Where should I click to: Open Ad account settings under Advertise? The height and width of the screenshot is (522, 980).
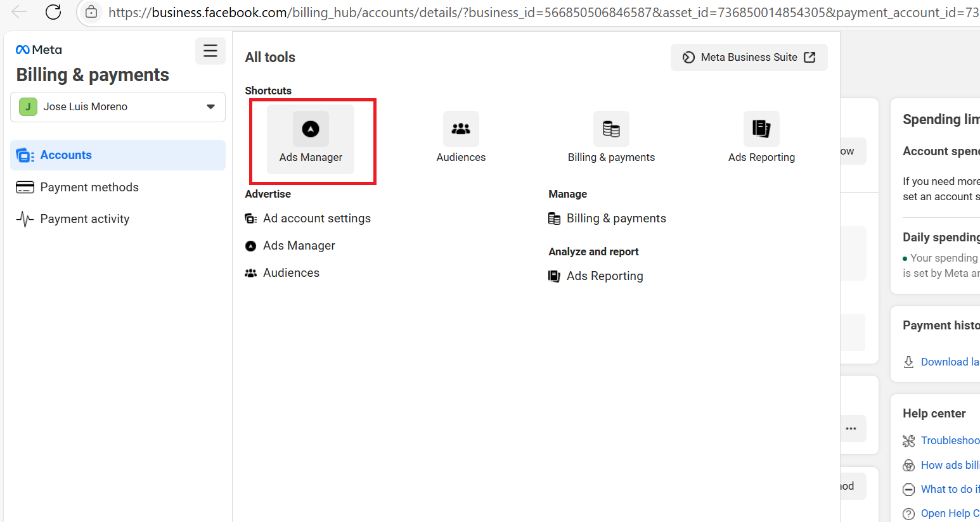316,219
